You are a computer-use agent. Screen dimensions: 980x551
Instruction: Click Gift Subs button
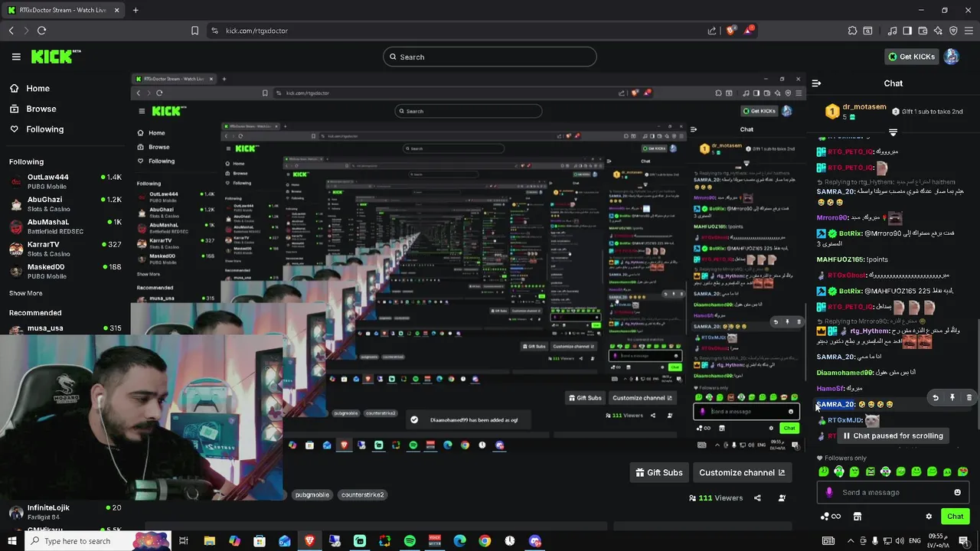[658, 472]
